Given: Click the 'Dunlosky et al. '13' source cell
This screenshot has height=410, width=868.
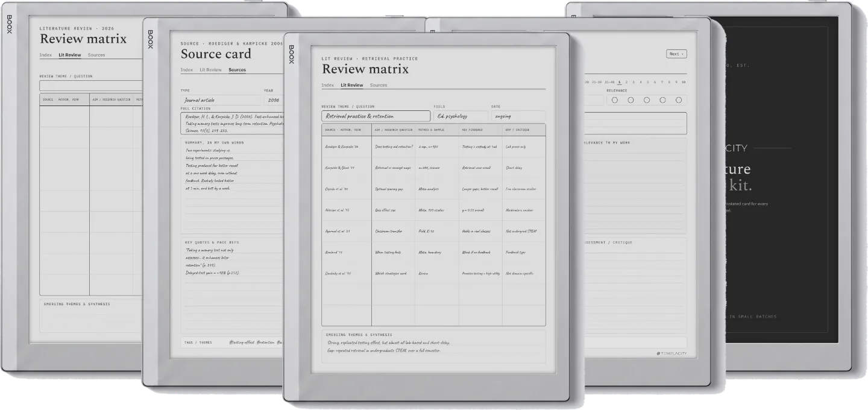Looking at the screenshot, I should 347,273.
